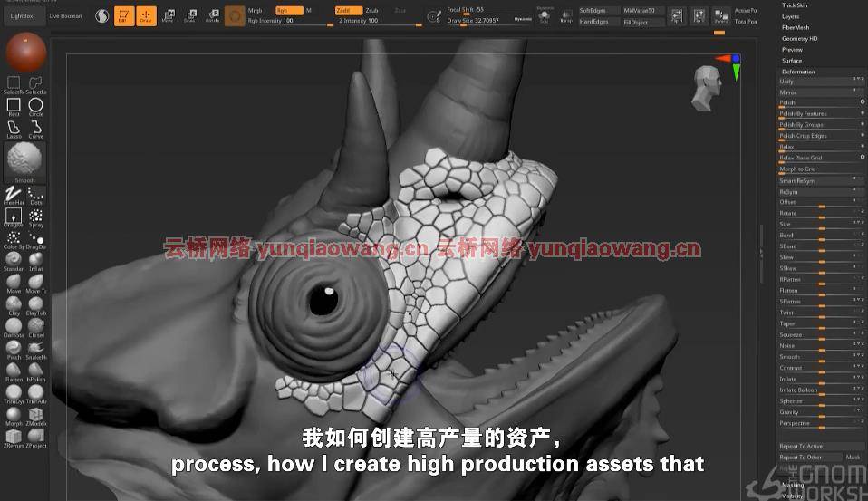The width and height of the screenshot is (868, 501).
Task: Toggle Draw mode button
Action: (146, 16)
